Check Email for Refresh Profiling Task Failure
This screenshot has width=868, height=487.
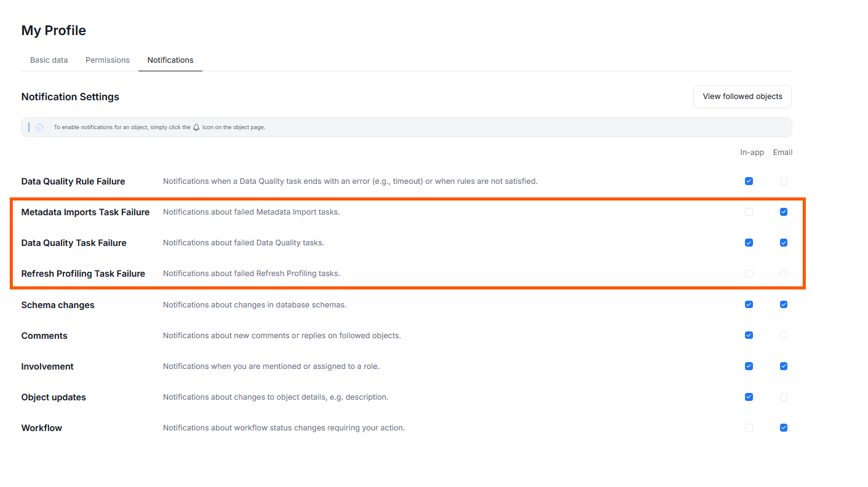[783, 274]
